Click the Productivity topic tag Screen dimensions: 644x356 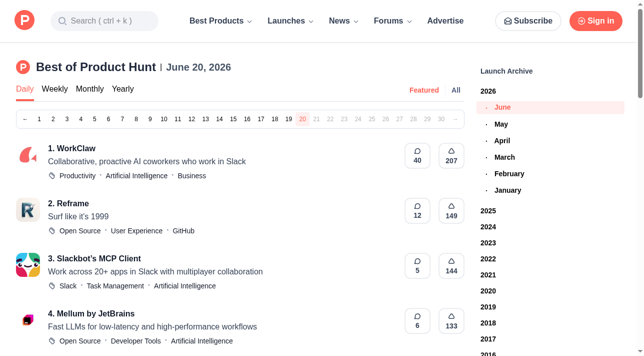[77, 176]
